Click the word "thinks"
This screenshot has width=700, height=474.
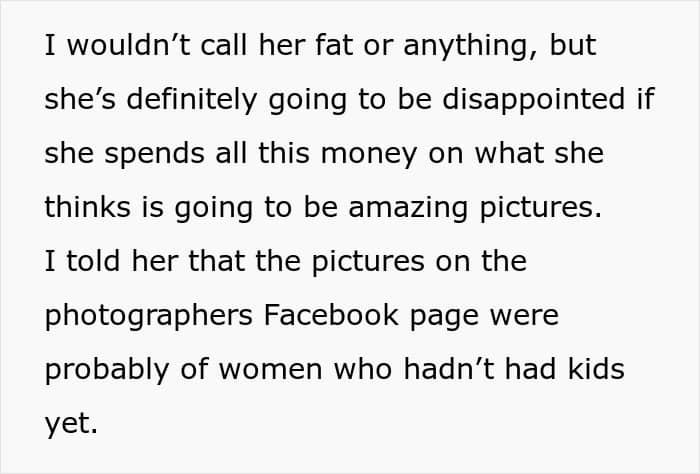tap(88, 207)
